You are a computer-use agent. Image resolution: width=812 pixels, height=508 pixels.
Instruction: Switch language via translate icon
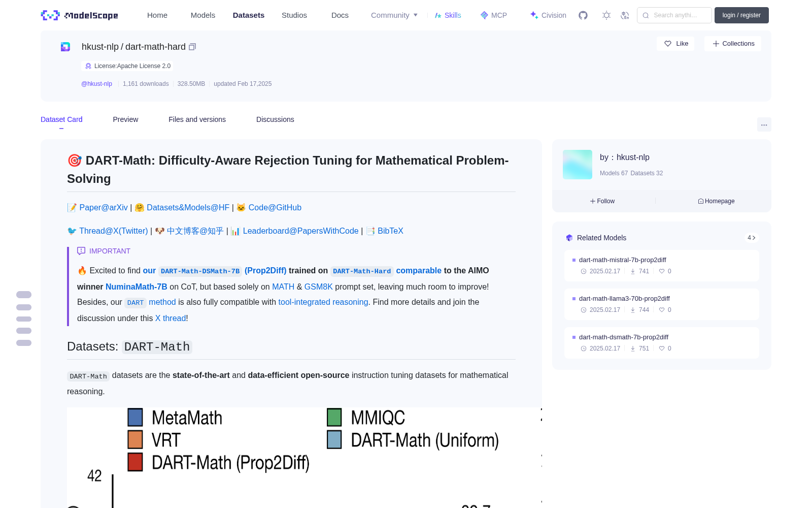pos(625,15)
